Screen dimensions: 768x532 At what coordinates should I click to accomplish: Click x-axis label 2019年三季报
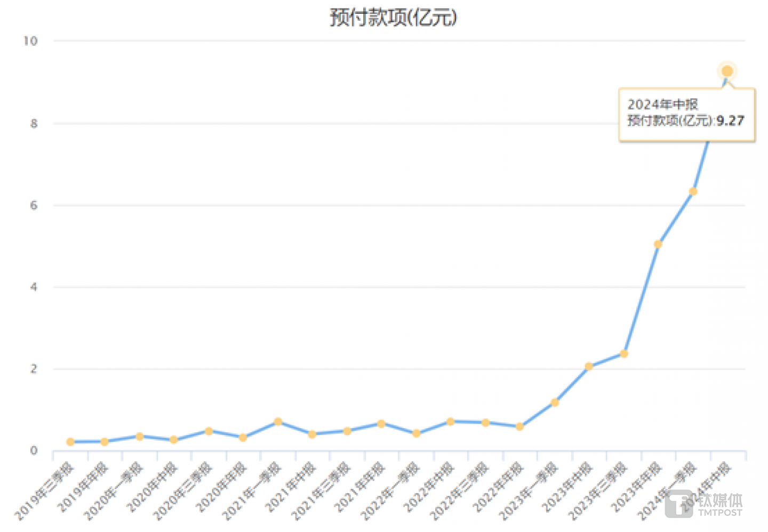tap(45, 491)
